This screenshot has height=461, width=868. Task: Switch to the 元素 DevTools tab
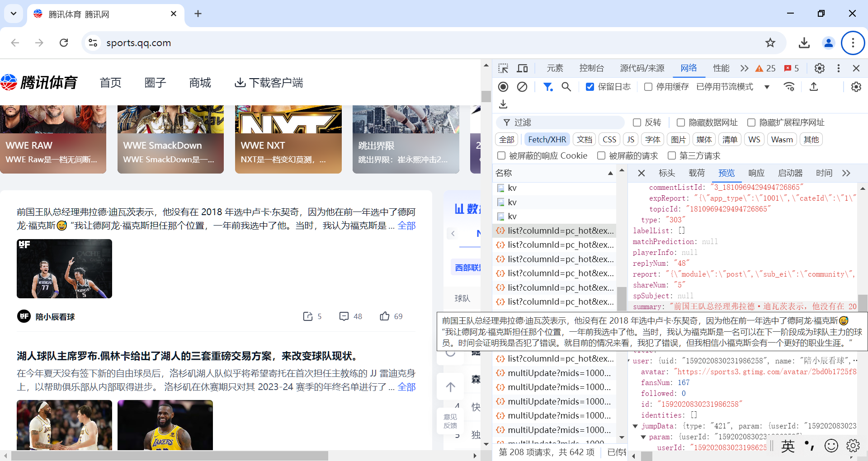[555, 68]
